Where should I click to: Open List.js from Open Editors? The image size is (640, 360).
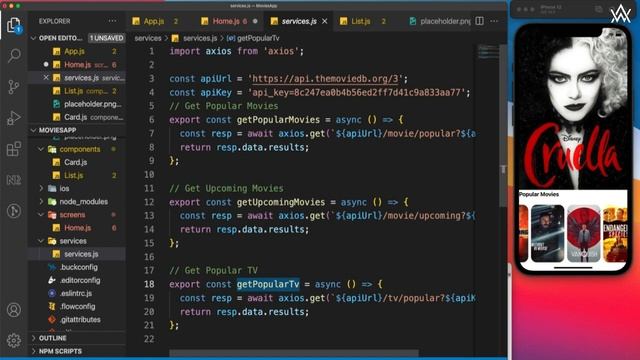click(77, 91)
